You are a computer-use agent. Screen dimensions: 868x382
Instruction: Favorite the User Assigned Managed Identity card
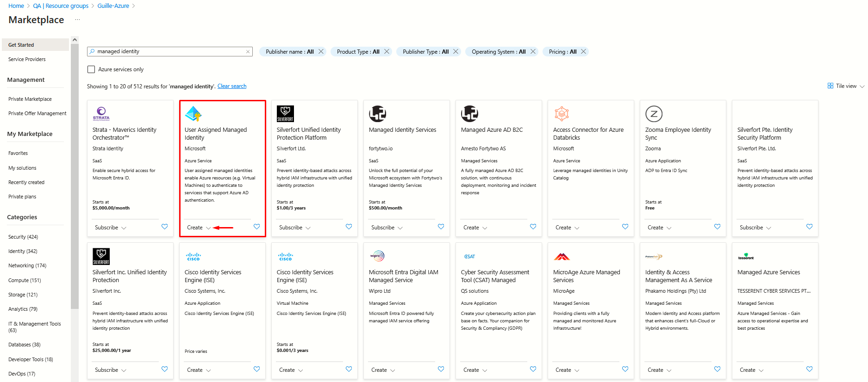pyautogui.click(x=256, y=227)
